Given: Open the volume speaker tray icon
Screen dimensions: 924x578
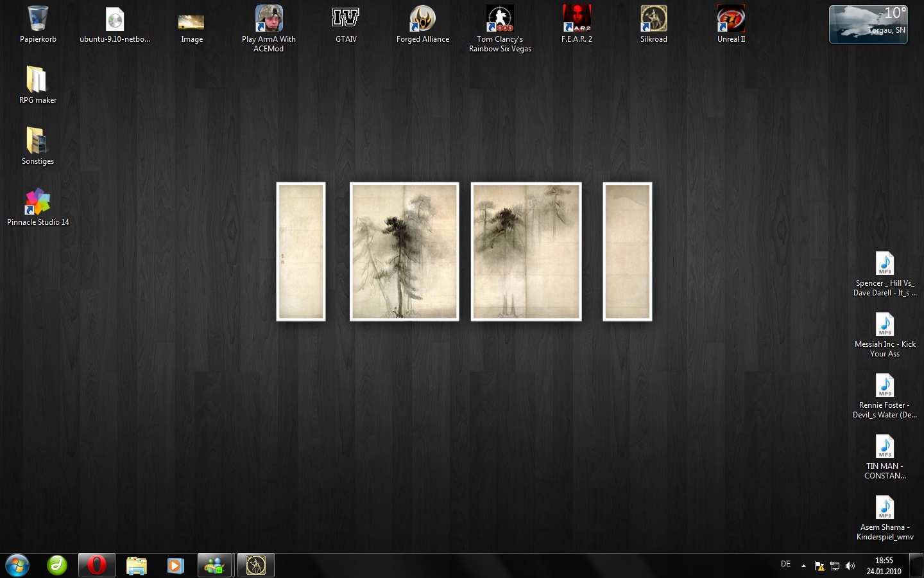Looking at the screenshot, I should [850, 566].
